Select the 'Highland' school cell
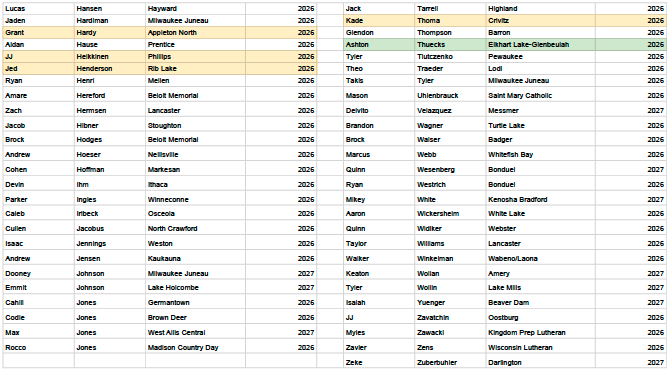Image resolution: width=670 pixels, height=370 pixels. point(541,9)
